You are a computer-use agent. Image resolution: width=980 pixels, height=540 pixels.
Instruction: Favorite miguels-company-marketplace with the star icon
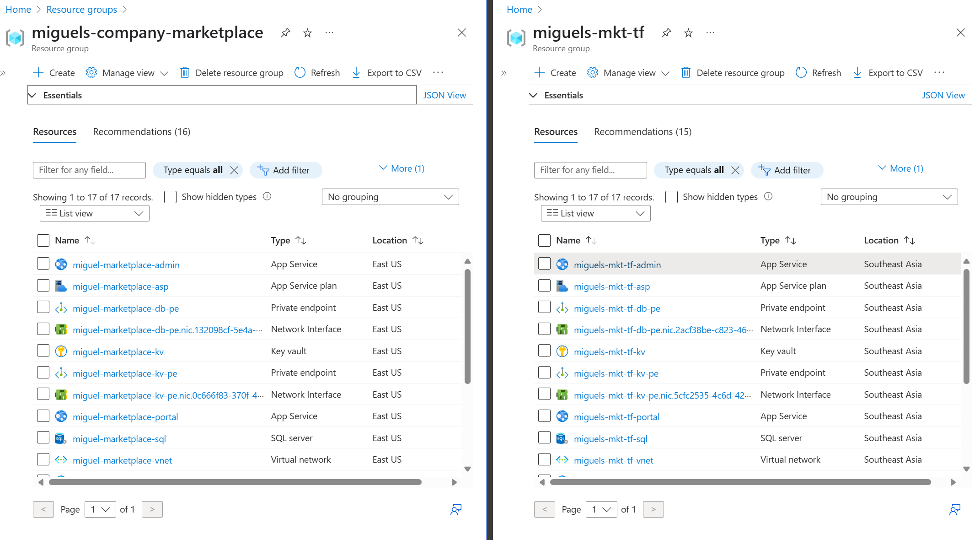click(307, 33)
